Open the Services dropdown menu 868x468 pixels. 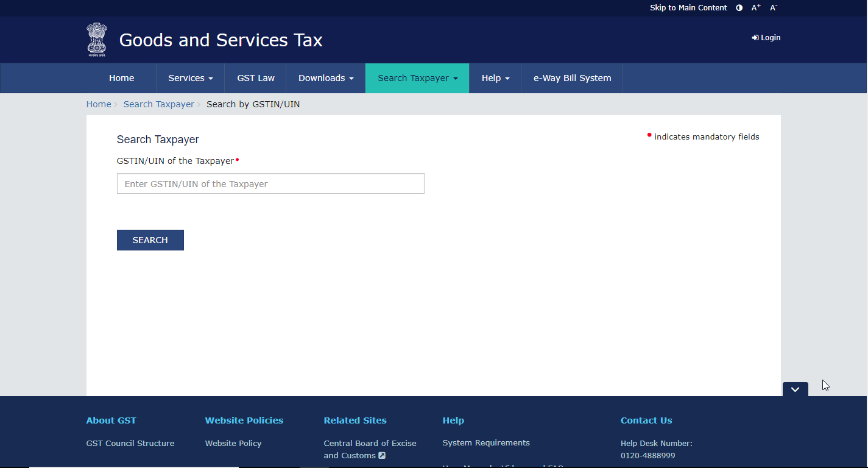pos(190,78)
